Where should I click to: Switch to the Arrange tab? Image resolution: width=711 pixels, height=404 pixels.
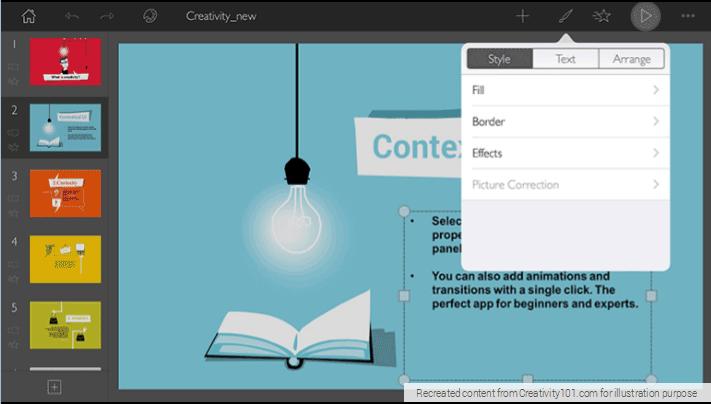[632, 59]
